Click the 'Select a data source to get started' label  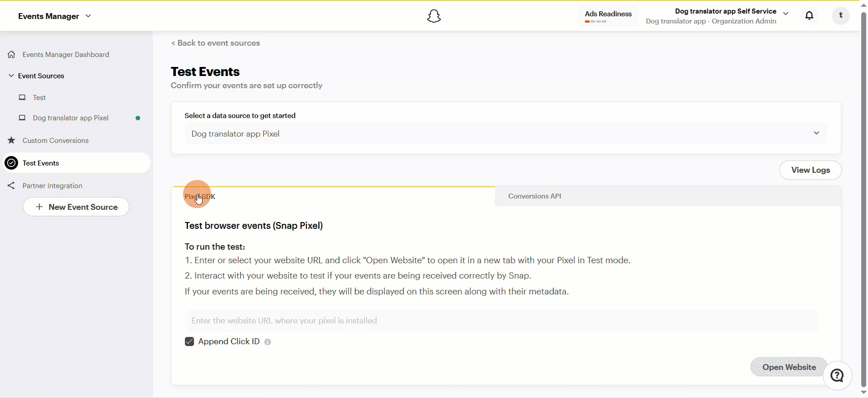coord(240,116)
